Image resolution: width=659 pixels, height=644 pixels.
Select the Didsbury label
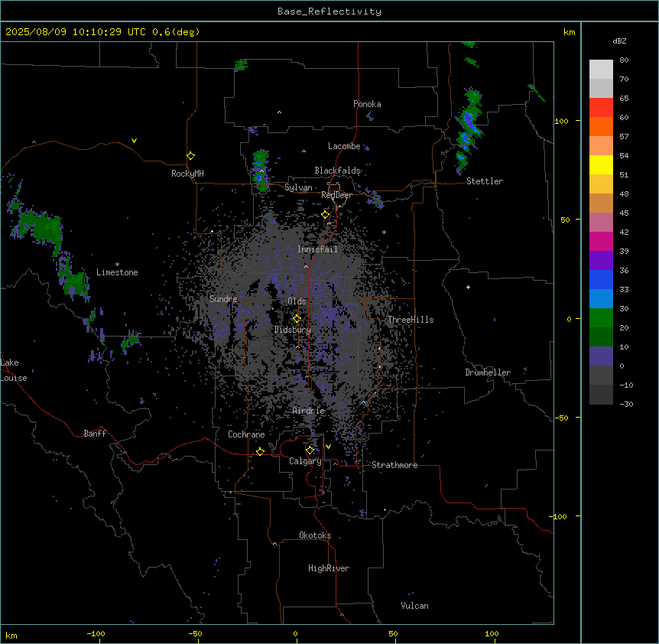coord(293,330)
